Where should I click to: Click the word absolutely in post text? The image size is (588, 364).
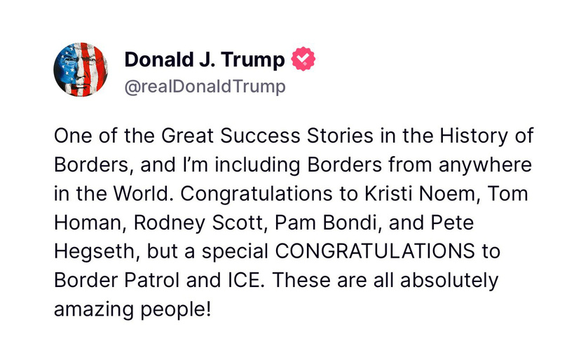(x=449, y=281)
